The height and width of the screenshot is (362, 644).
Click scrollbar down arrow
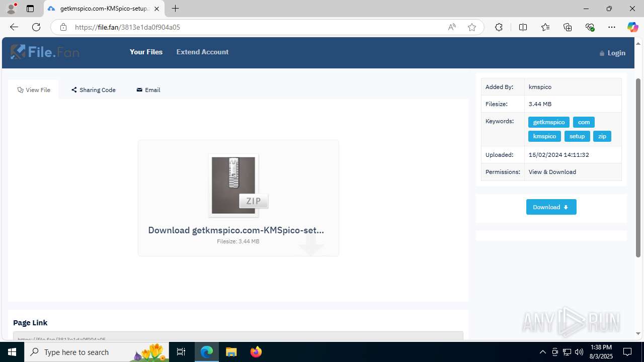click(638, 333)
